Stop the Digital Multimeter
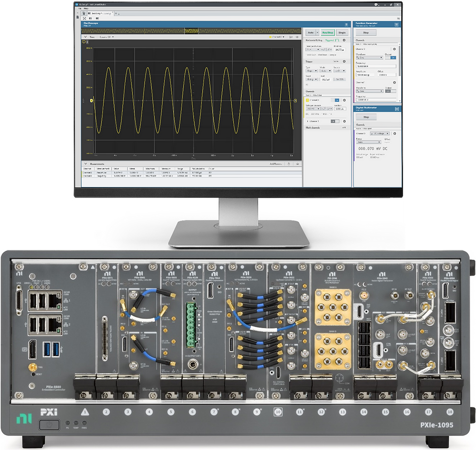This screenshot has width=476, height=450. [x=366, y=117]
